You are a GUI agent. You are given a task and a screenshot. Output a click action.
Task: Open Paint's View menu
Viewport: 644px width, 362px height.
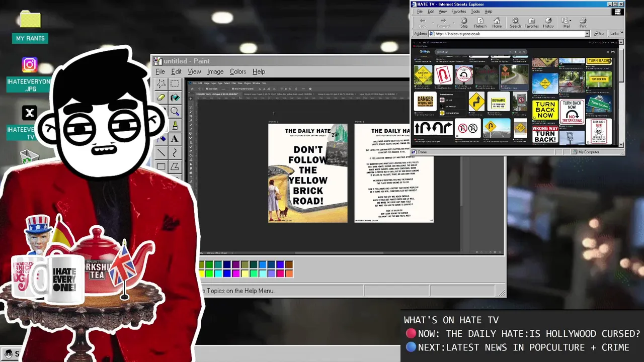[x=194, y=71]
